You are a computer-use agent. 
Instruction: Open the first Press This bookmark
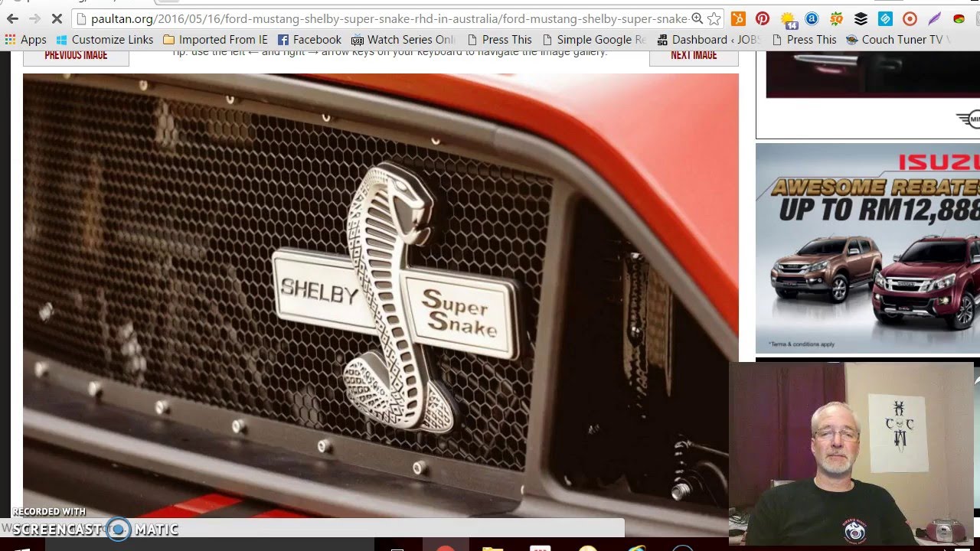499,40
